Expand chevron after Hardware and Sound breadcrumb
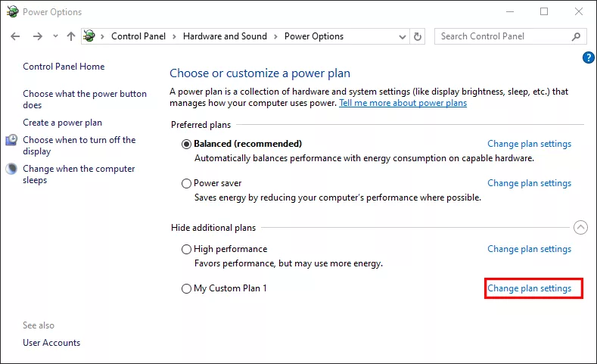This screenshot has height=364, width=597. click(x=275, y=36)
